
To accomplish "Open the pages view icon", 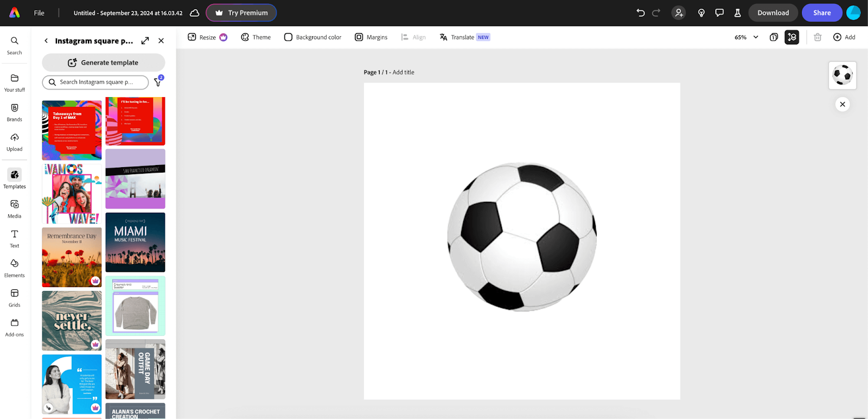I will tap(774, 37).
